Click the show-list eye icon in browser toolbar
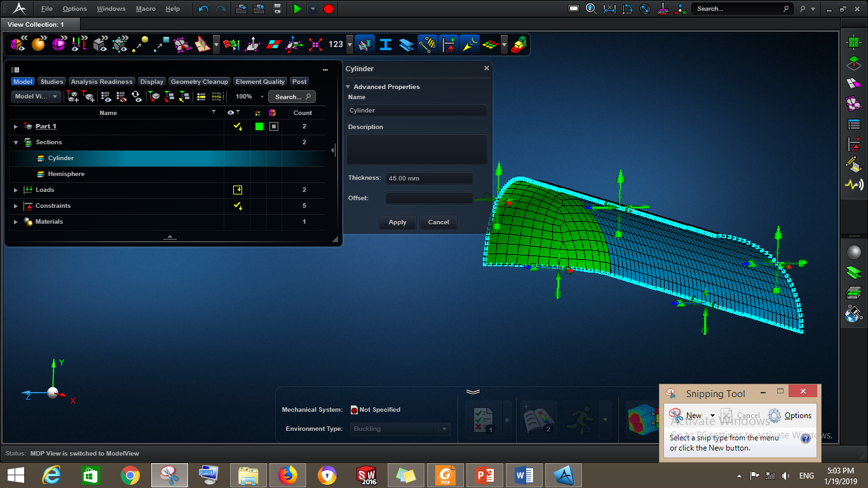Image resolution: width=868 pixels, height=488 pixels. click(106, 97)
